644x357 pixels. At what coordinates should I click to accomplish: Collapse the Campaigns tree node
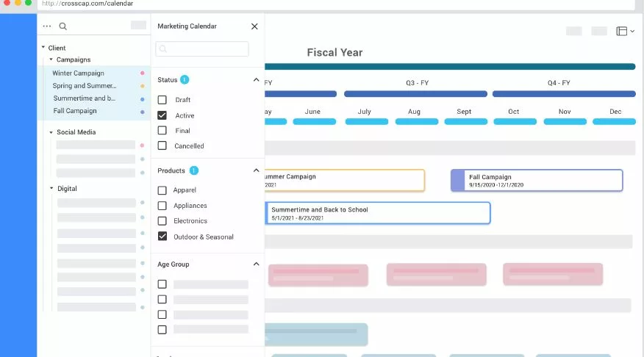tap(51, 59)
